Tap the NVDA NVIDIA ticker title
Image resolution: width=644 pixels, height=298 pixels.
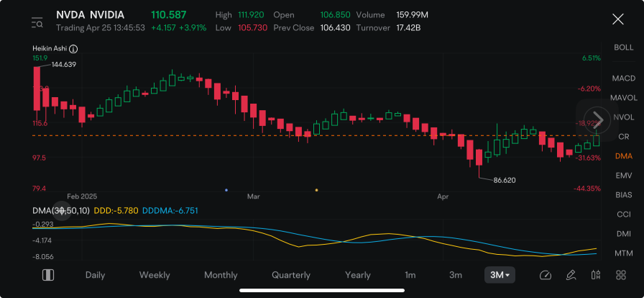[x=90, y=15]
